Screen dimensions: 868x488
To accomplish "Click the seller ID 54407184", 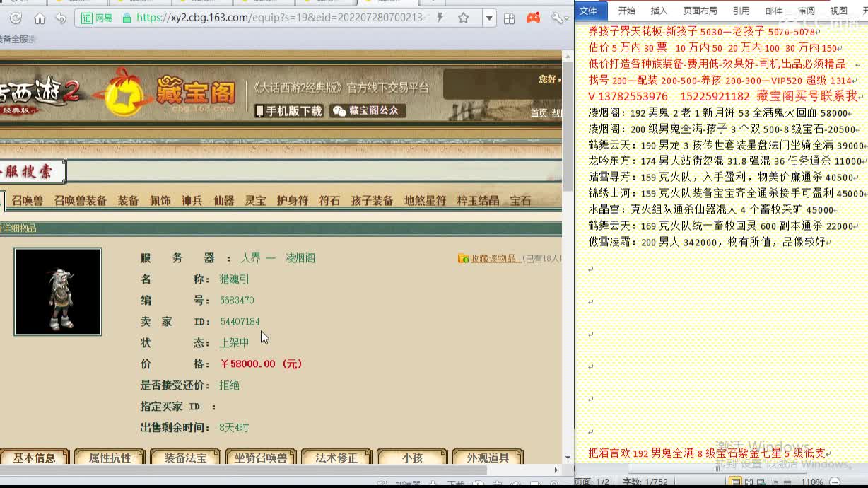I will click(240, 322).
